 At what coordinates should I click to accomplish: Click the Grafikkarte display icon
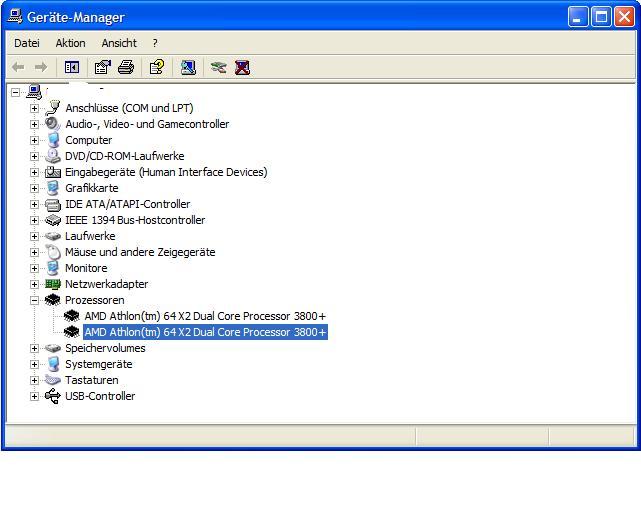tap(53, 188)
